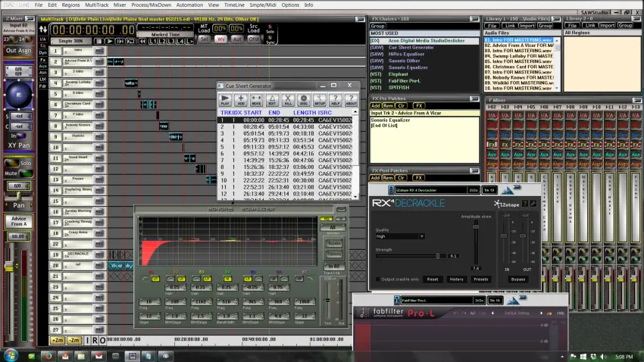Click Presets in the RX Decrackle panel
Viewport: 644px width, 362px height.
click(x=481, y=279)
